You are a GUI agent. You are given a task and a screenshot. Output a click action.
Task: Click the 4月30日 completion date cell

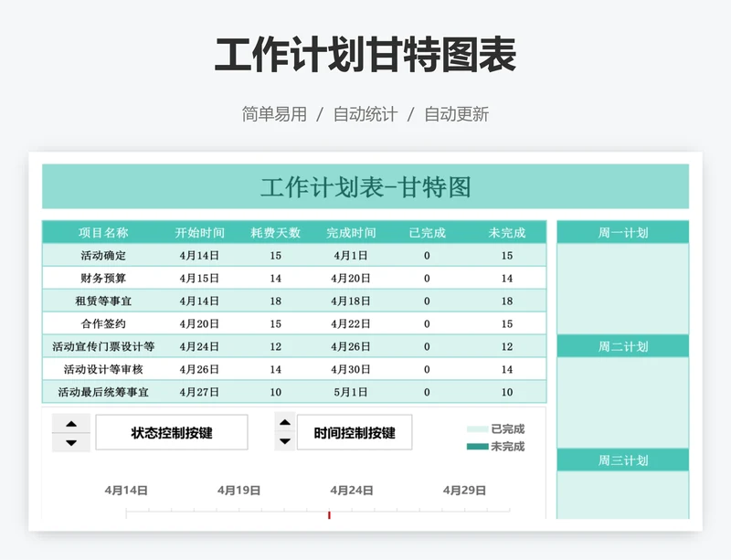351,369
